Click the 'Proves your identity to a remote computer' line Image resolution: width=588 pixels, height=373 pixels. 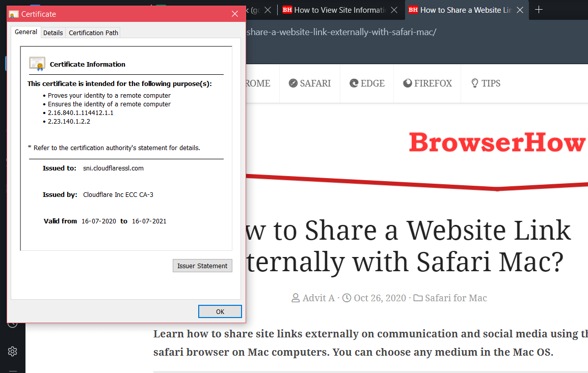[109, 96]
